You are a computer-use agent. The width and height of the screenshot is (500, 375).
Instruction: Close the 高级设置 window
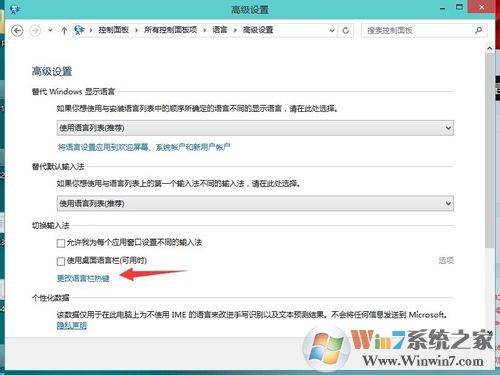pyautogui.click(x=481, y=7)
